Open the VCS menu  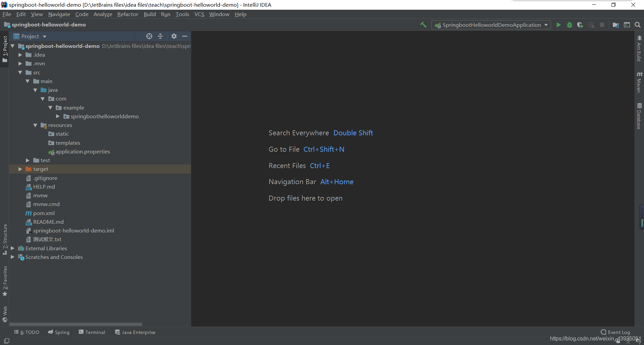(x=199, y=14)
